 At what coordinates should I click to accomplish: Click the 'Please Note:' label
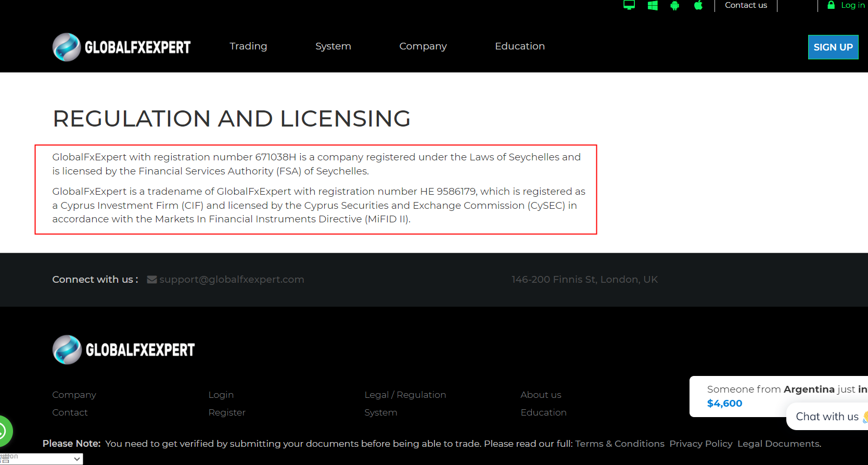[x=72, y=444]
